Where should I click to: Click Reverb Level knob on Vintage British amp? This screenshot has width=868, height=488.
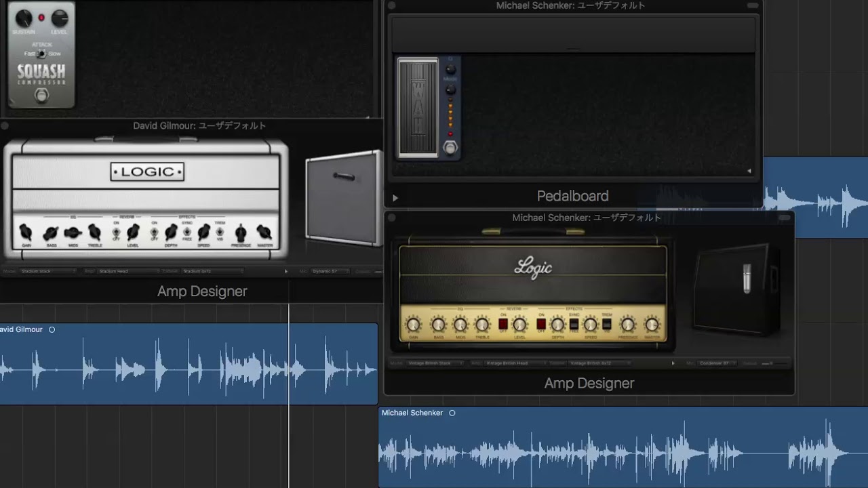coord(520,325)
